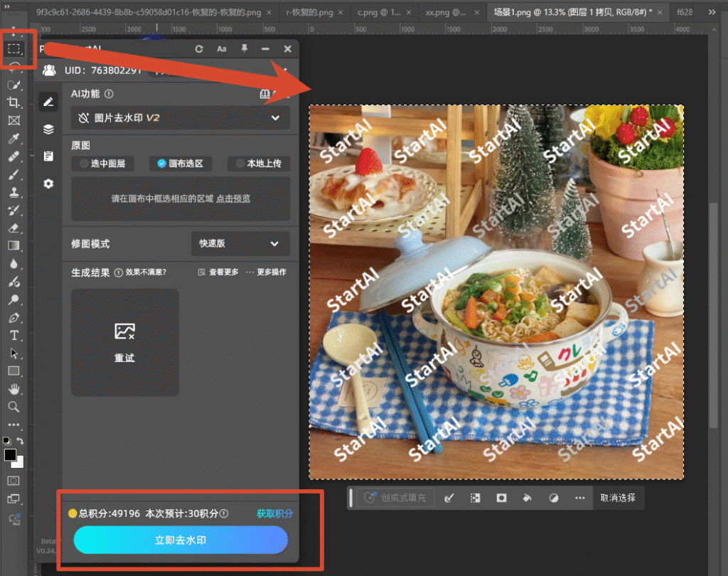Expand the 图片去水印 V2 dropdown
Screen dimensions: 728x576
click(181, 118)
